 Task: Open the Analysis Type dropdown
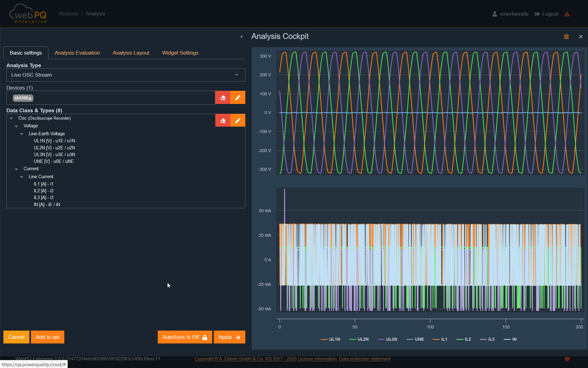tap(126, 75)
